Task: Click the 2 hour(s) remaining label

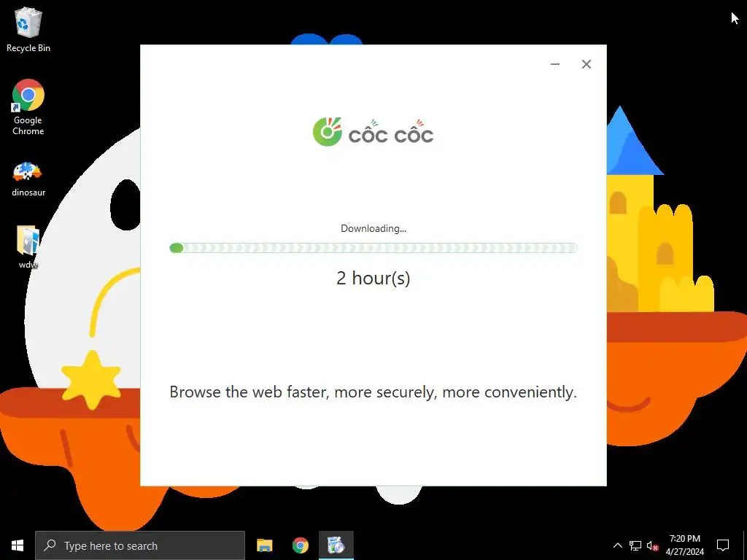Action: 373,278
